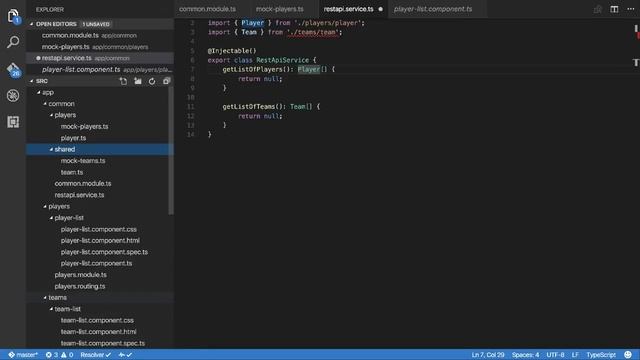
Task: Click the feedback smiley icon
Action: point(628,354)
